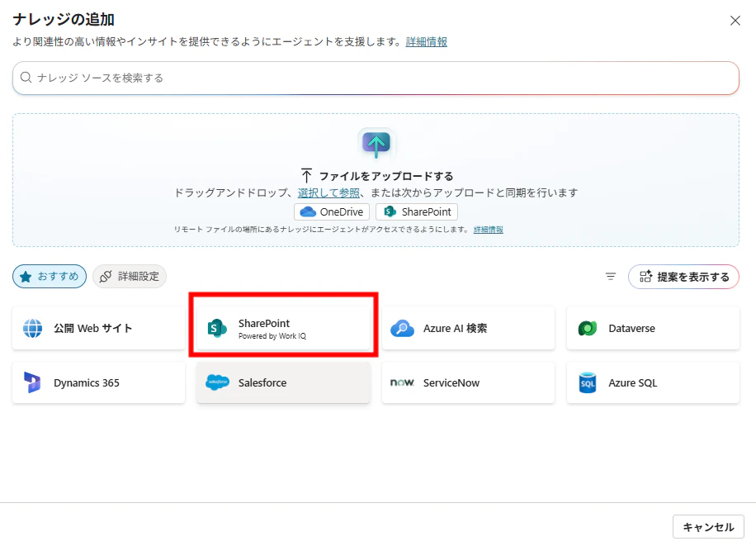Choose the ServiceNow card label
This screenshot has height=546, width=756.
pos(451,382)
